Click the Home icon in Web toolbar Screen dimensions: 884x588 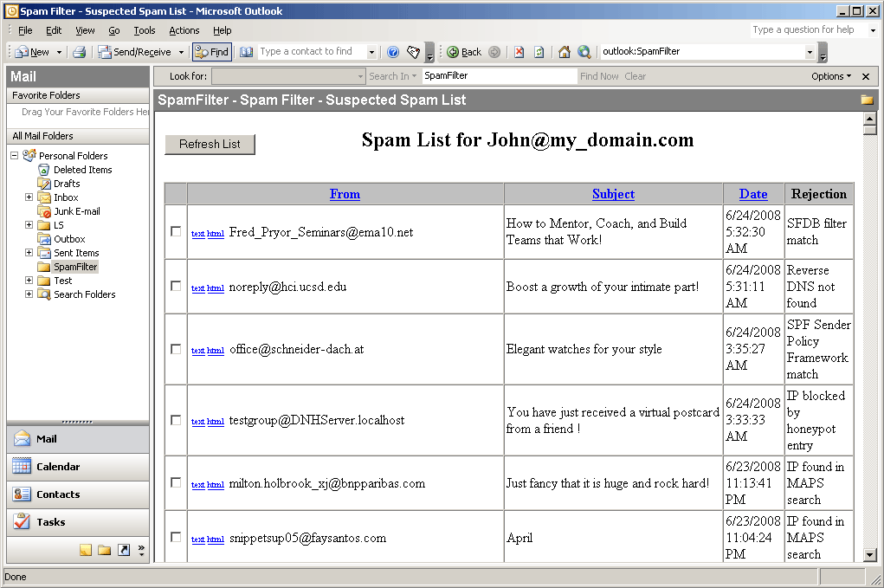[565, 52]
